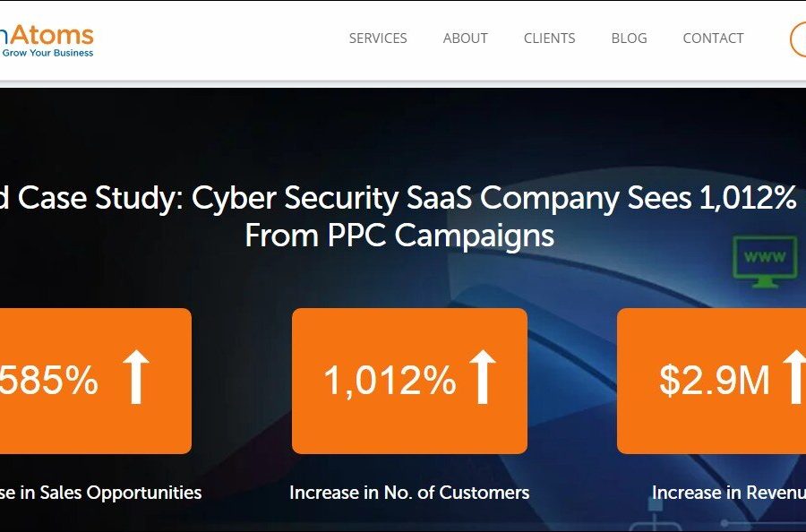Click the "Increase in No. of Customers" caption
The image size is (806, 532).
(x=409, y=493)
